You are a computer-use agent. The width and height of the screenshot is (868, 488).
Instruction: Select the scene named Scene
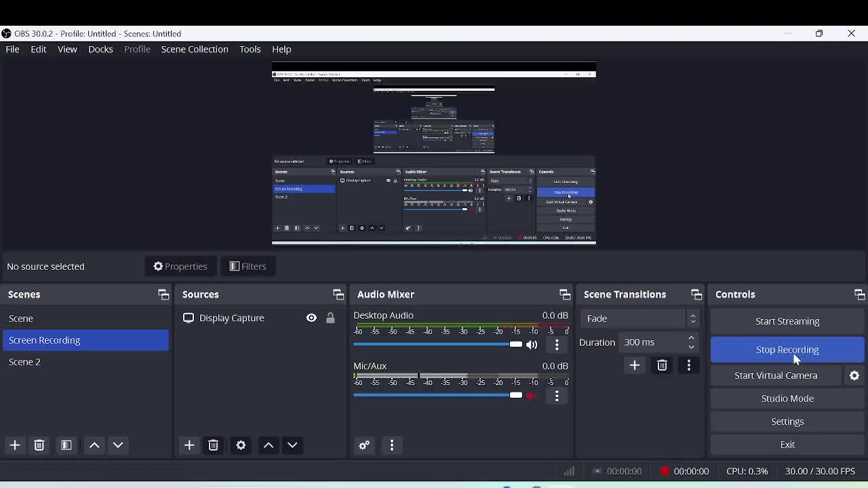[x=85, y=319]
